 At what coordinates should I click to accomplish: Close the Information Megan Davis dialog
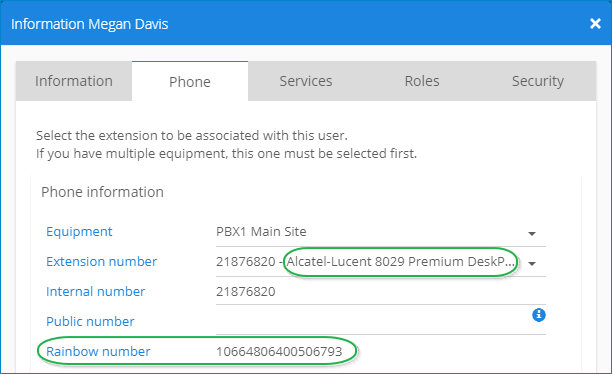coord(595,24)
